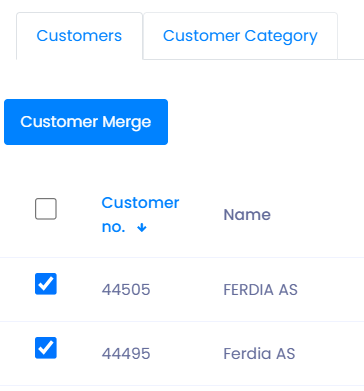
Task: Merge the selected customers with Customer Merge
Action: tap(86, 122)
